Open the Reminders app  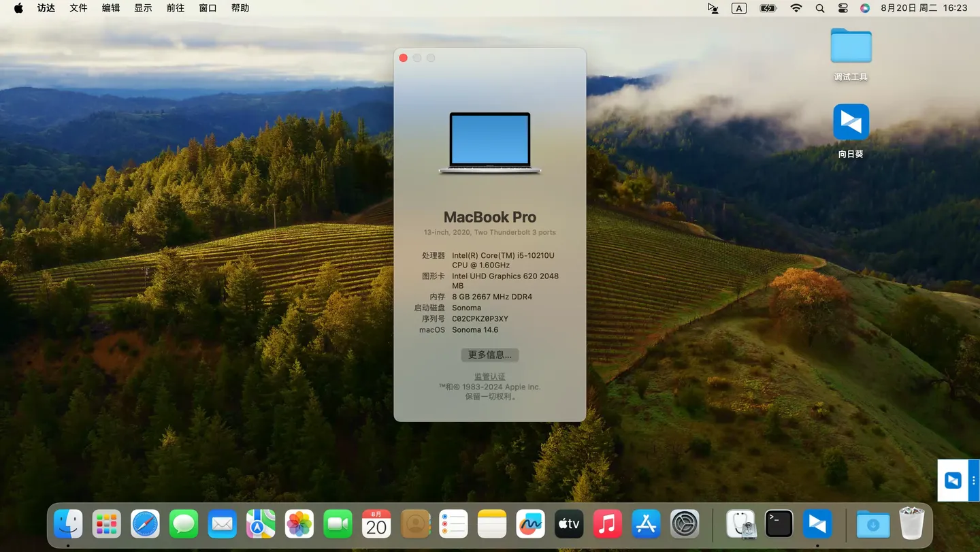453,523
